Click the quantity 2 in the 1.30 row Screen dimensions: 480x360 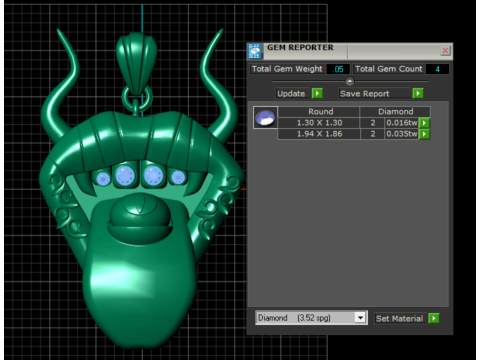tap(373, 123)
